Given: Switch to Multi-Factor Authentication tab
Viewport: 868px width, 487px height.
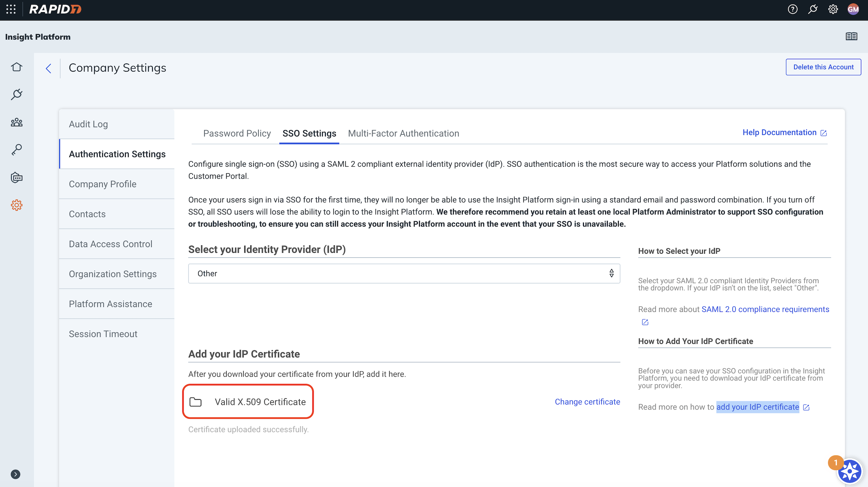Looking at the screenshot, I should (x=404, y=133).
